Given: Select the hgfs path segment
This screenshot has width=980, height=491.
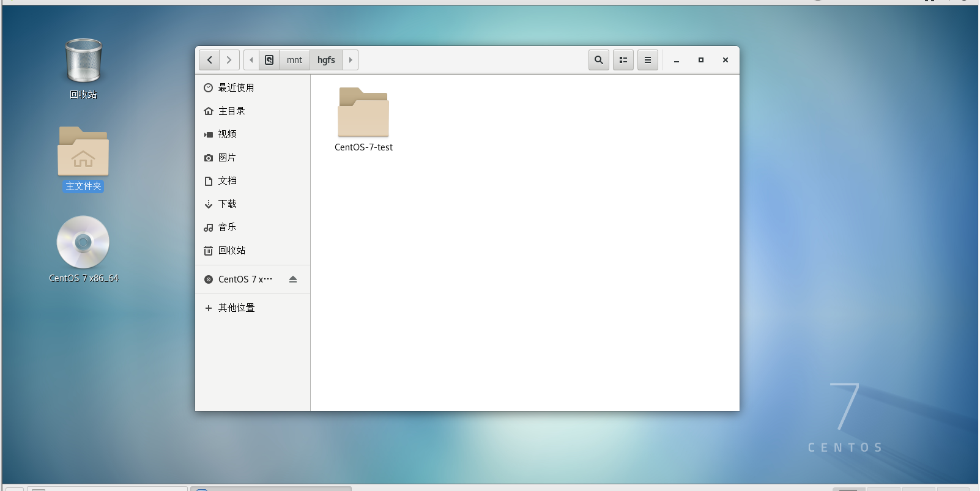Looking at the screenshot, I should [326, 60].
